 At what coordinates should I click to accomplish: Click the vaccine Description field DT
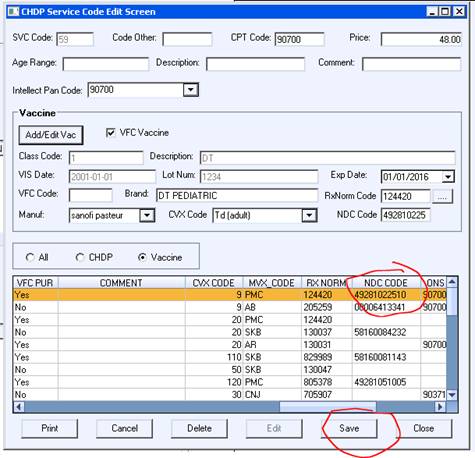pos(328,158)
